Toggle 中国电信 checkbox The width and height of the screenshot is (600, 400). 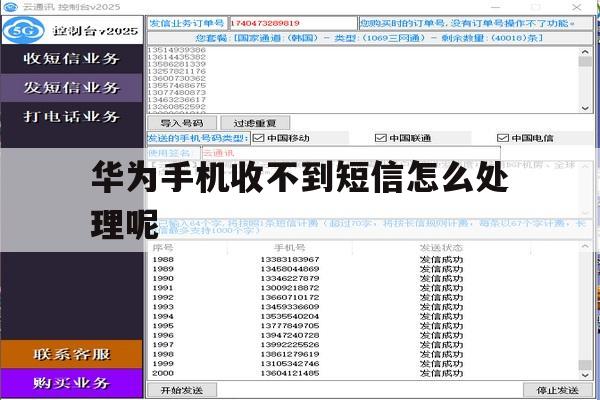pyautogui.click(x=502, y=138)
